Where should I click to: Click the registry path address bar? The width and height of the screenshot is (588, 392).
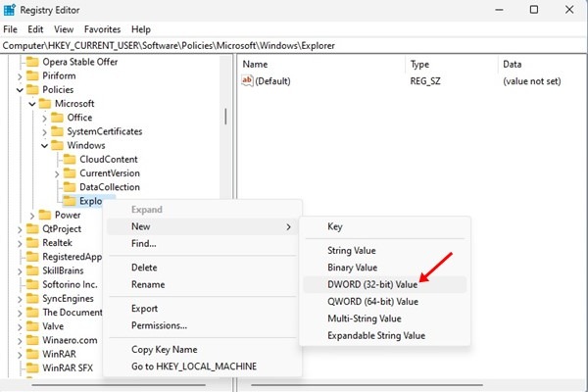(x=294, y=45)
